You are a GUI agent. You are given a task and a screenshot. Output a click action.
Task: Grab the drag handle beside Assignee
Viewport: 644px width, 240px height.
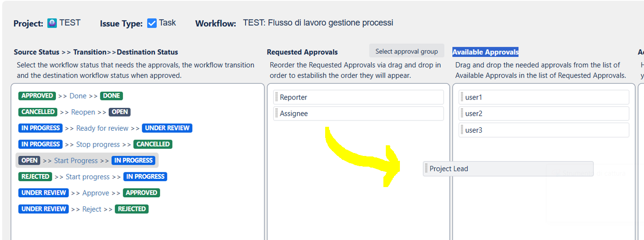coord(277,114)
